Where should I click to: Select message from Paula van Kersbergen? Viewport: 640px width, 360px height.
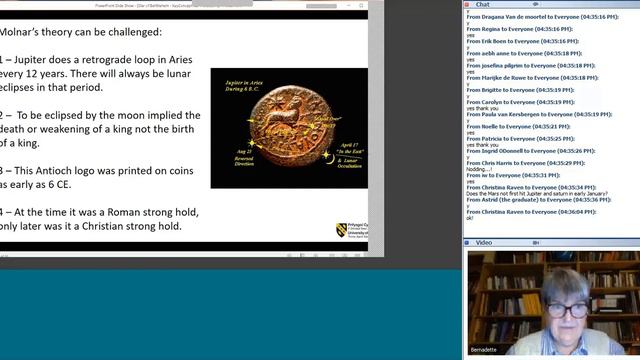click(x=539, y=115)
